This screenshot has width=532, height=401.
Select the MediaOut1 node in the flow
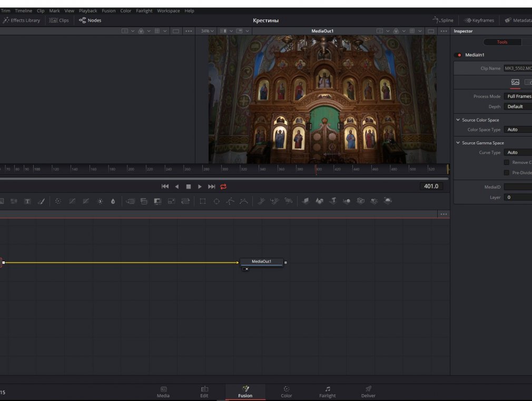coord(262,262)
